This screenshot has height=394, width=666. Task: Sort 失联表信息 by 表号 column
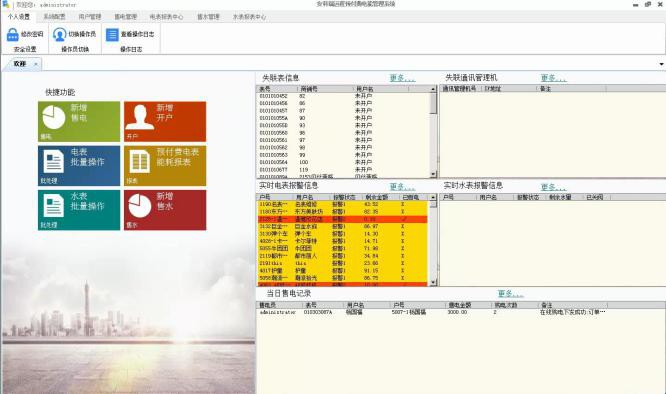277,89
